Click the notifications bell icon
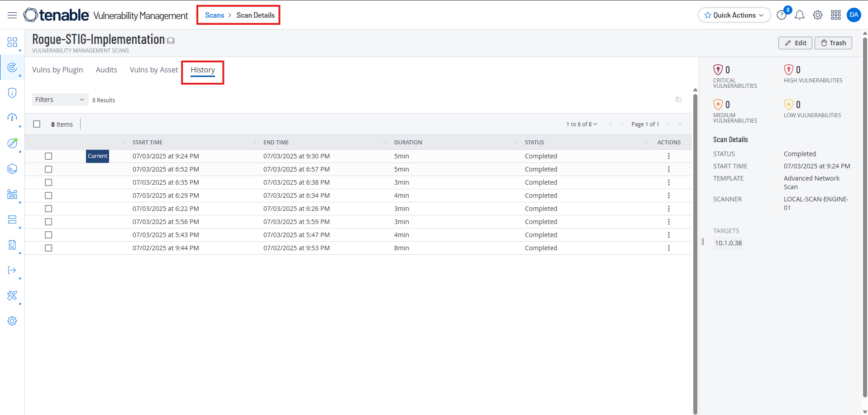The image size is (868, 415). tap(800, 15)
